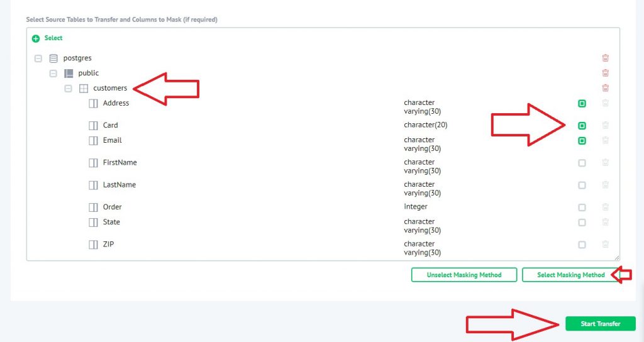The image size is (644, 342).
Task: Click the green plus Select icon
Action: (36, 38)
